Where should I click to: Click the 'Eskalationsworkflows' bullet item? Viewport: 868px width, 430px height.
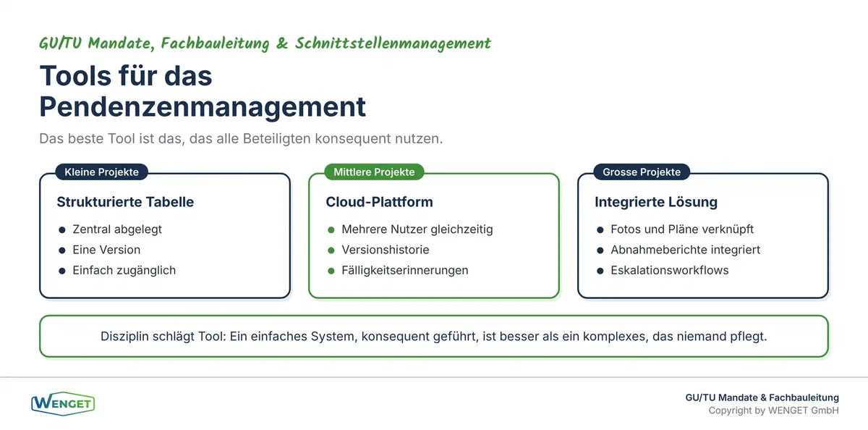click(663, 270)
